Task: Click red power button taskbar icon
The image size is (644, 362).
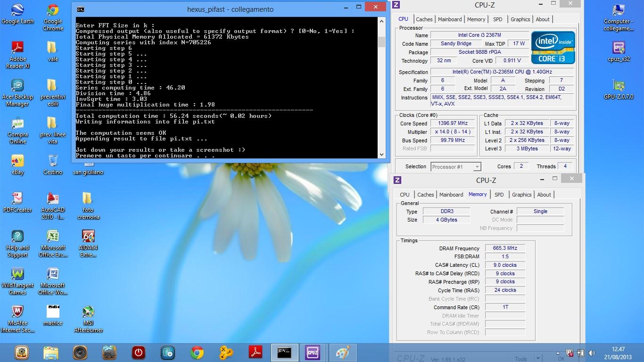Action: (x=139, y=353)
